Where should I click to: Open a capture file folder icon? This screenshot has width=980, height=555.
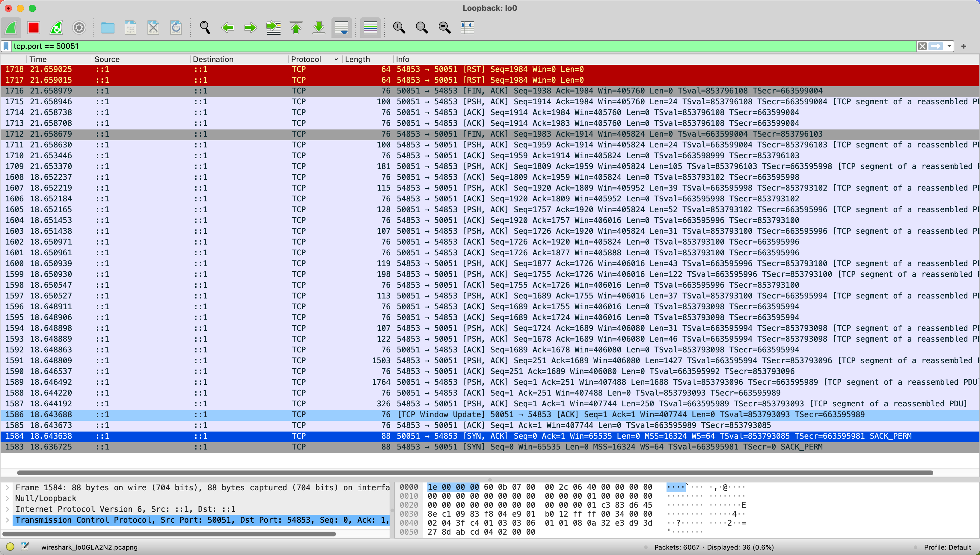[108, 28]
